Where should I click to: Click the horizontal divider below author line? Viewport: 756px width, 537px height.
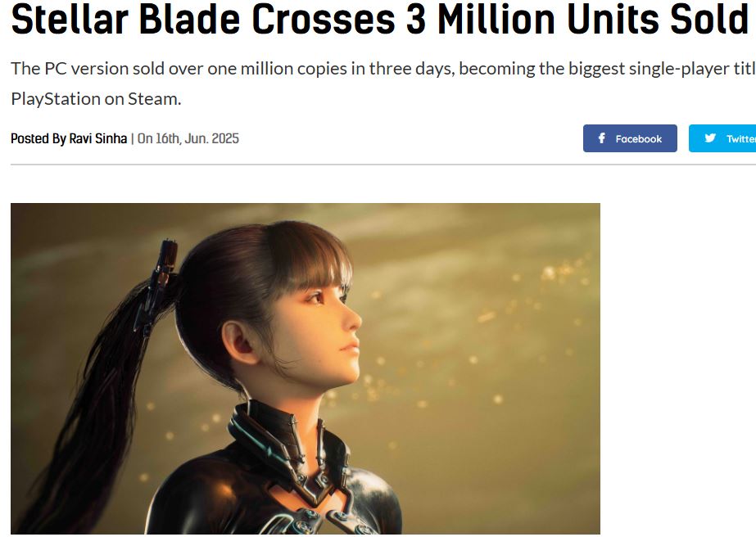point(383,165)
